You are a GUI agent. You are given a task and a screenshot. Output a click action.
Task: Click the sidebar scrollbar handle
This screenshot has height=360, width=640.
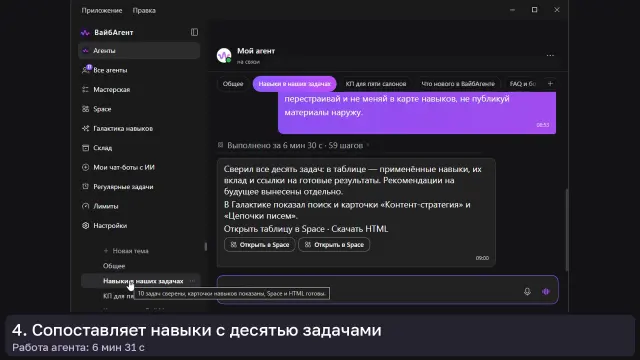(x=205, y=247)
